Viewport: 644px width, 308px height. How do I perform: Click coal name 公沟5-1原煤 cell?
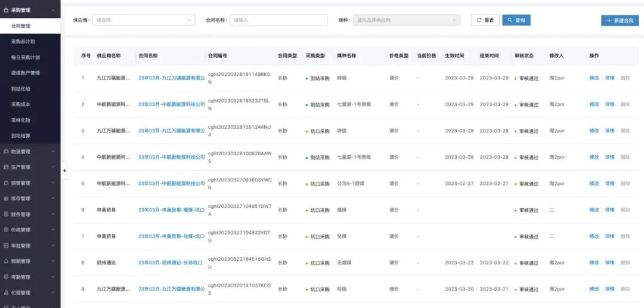tap(351, 183)
